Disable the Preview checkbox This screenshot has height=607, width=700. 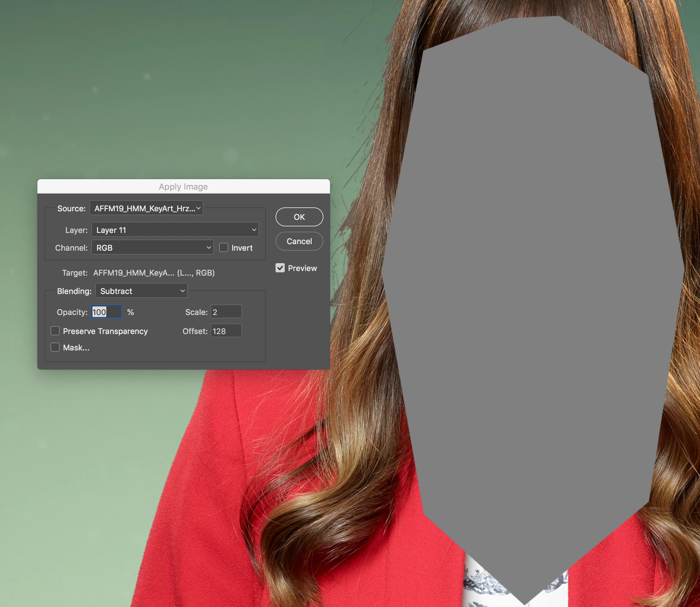pos(280,268)
